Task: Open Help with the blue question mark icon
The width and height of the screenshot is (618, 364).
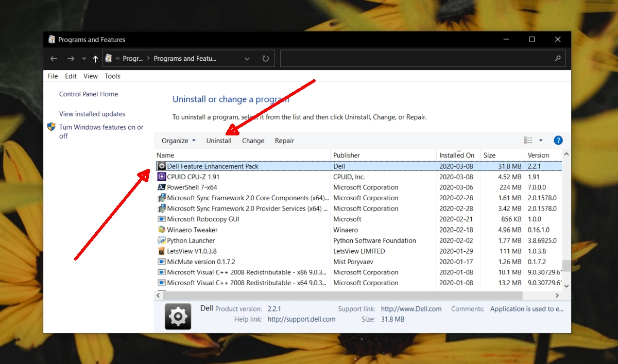Action: 558,140
